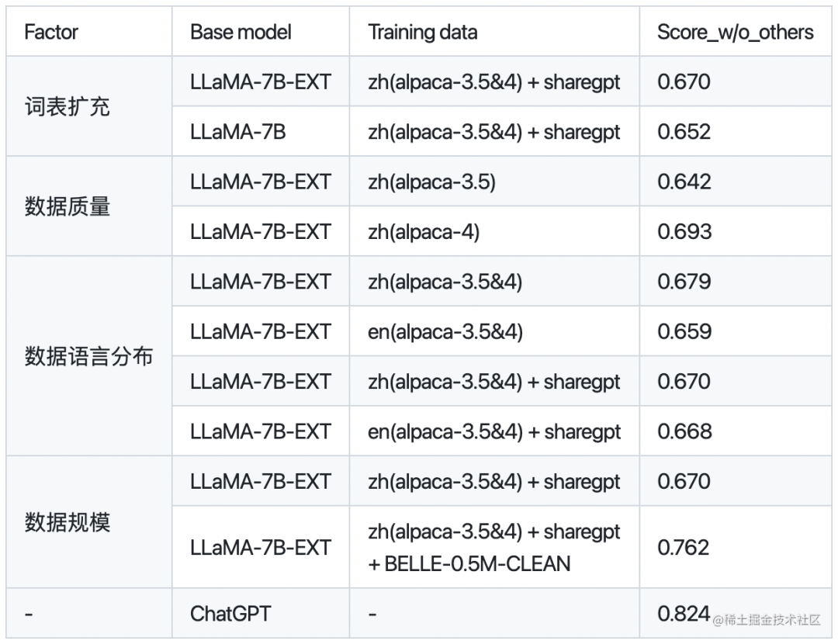This screenshot has height=644, width=838.
Task: Click the Score_w/o_others column header
Action: 735,33
